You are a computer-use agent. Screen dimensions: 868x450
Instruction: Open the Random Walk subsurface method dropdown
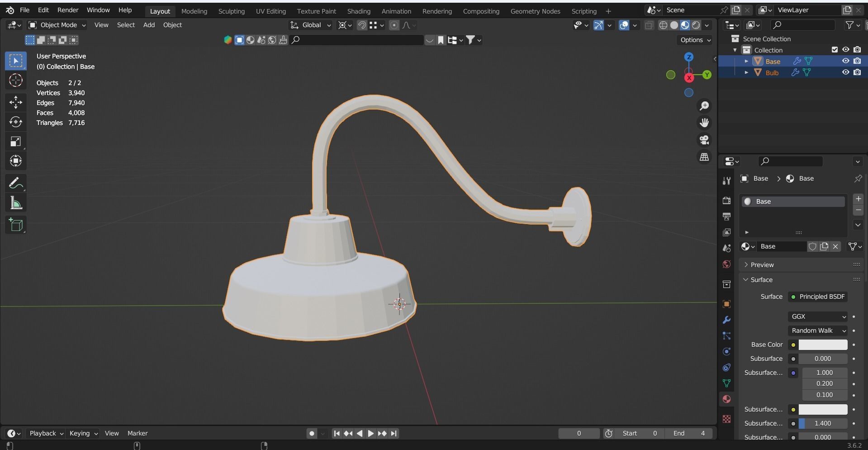click(x=818, y=331)
